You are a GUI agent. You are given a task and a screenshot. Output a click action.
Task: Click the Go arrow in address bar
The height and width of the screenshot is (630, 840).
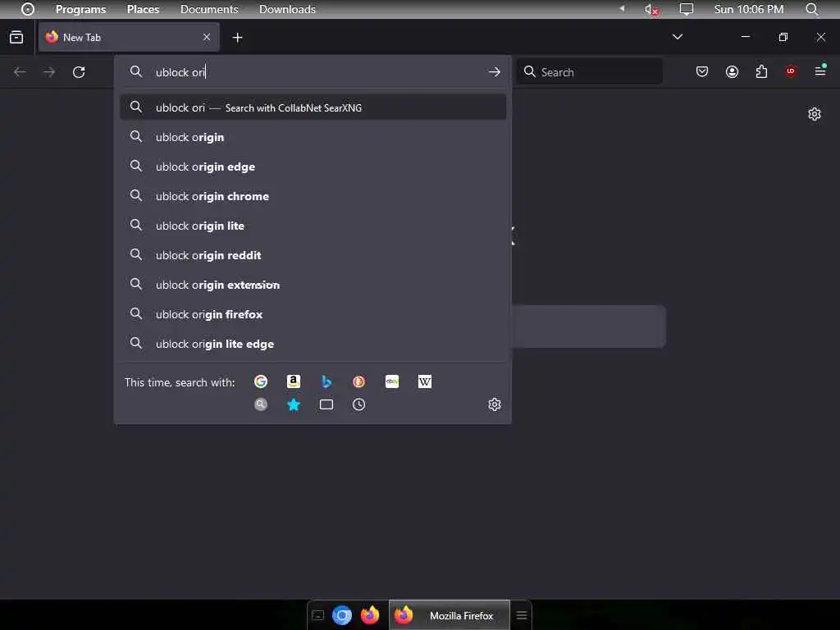click(x=495, y=72)
